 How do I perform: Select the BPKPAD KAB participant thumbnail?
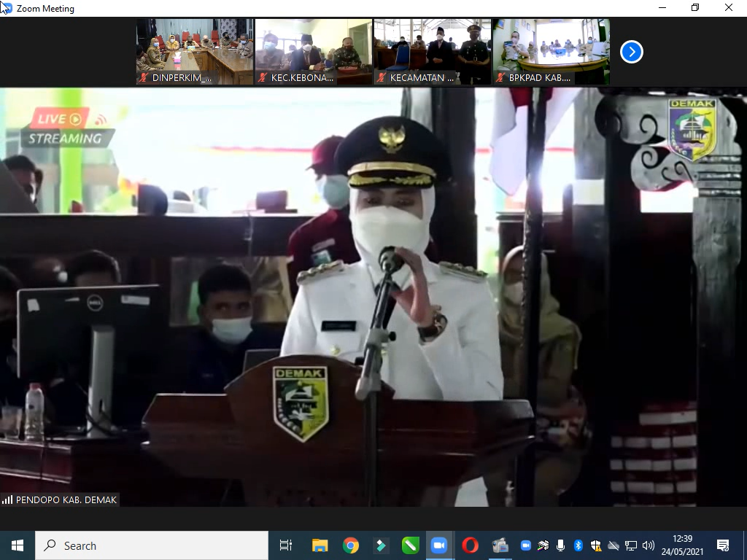[551, 52]
